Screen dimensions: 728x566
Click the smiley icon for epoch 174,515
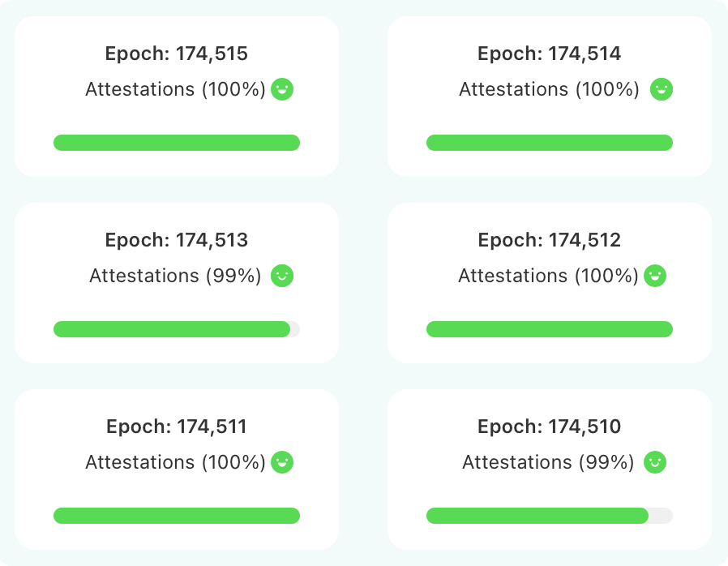pos(282,89)
